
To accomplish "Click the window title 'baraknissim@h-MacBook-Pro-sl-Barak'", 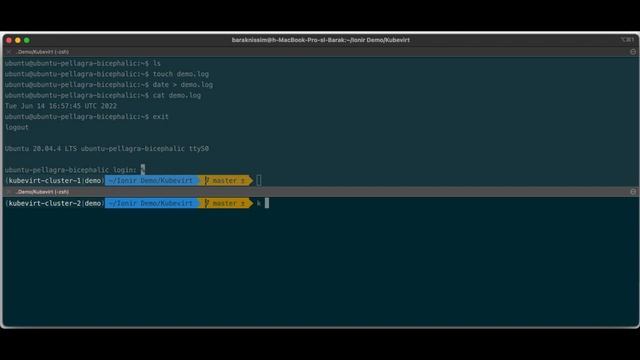I will coord(289,40).
